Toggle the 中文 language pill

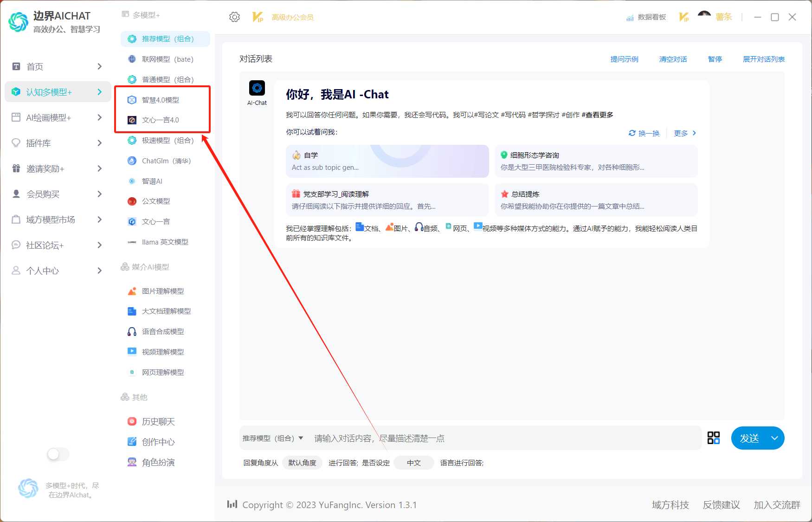point(413,463)
